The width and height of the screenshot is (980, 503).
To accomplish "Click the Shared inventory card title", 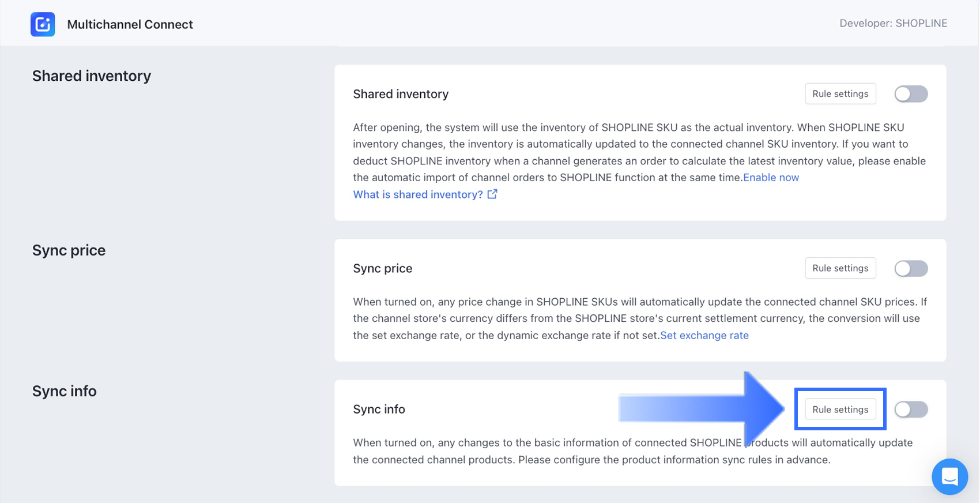I will [x=401, y=94].
